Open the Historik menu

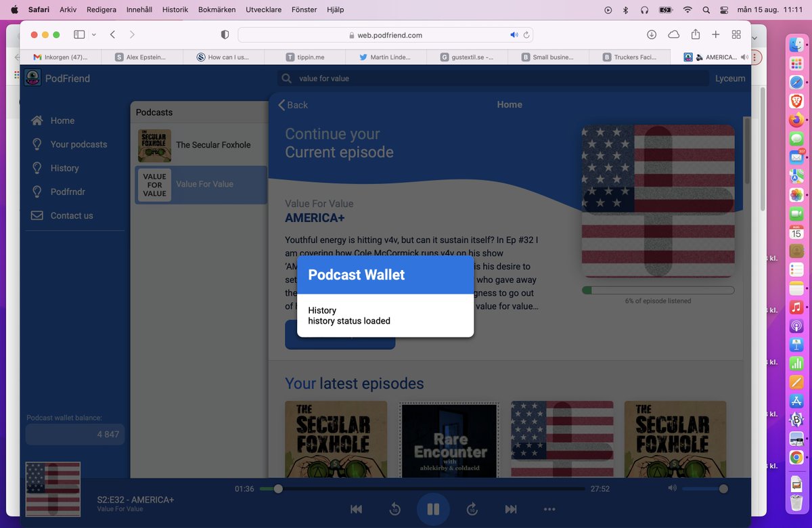(175, 9)
